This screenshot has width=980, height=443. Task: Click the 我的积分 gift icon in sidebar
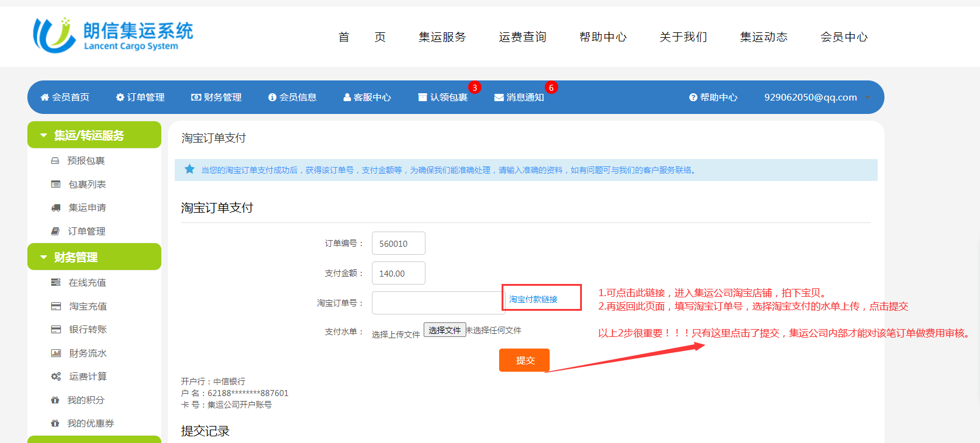click(55, 400)
